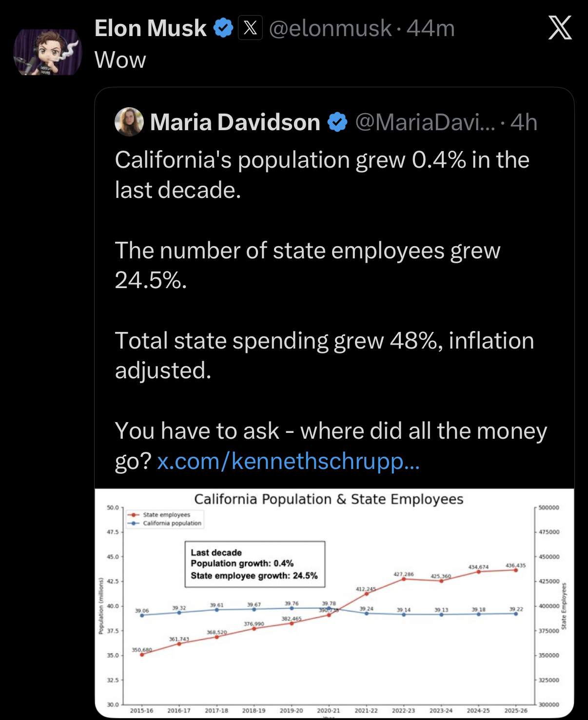Image resolution: width=588 pixels, height=720 pixels.
Task: Click the "Wow" post text
Action: 120,60
